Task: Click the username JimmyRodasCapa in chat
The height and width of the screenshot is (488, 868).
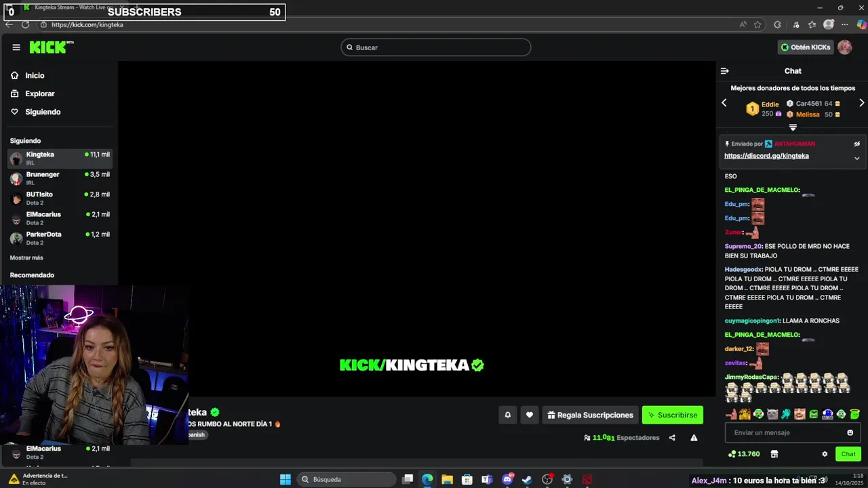Action: click(751, 377)
